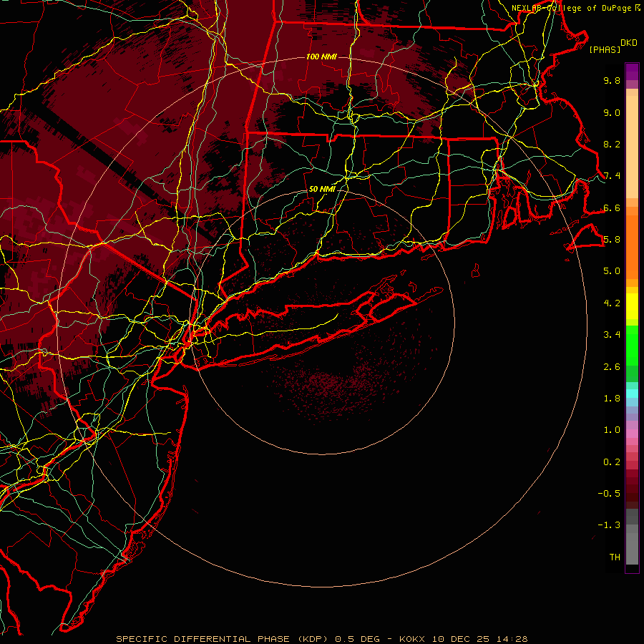Pick the purple segment atop the color bar
Image resolution: width=644 pixels, height=644 pixels.
click(632, 72)
